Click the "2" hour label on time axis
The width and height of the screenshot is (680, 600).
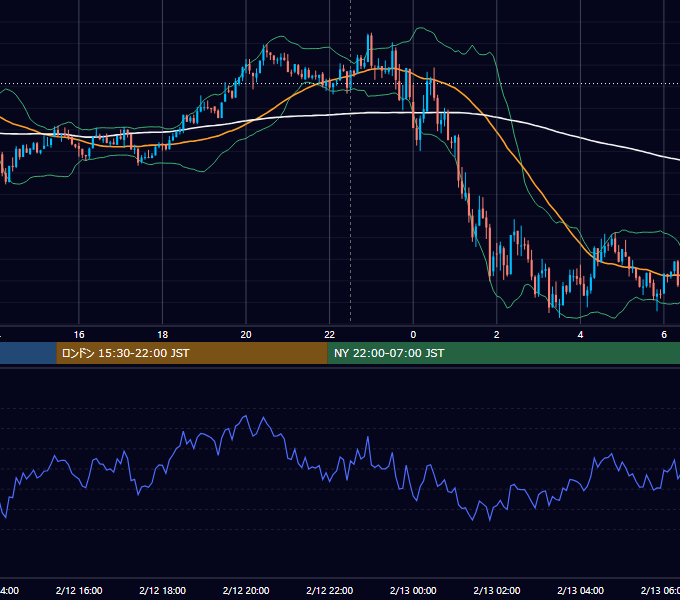(x=497, y=335)
